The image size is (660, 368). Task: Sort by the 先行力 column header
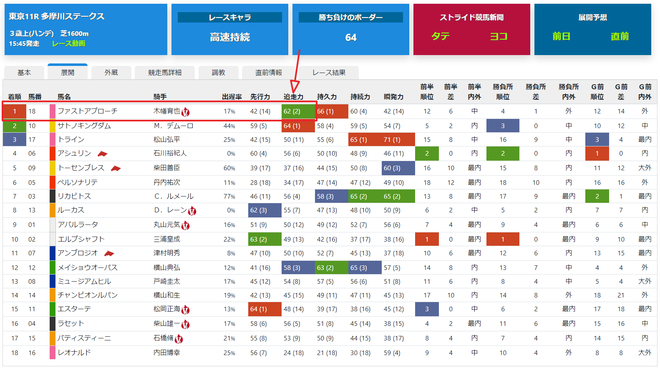[260, 97]
